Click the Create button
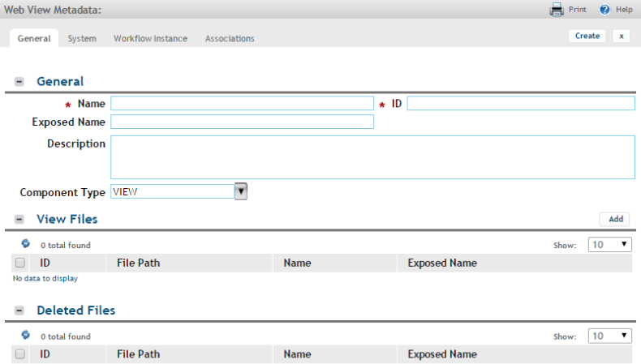 click(587, 36)
